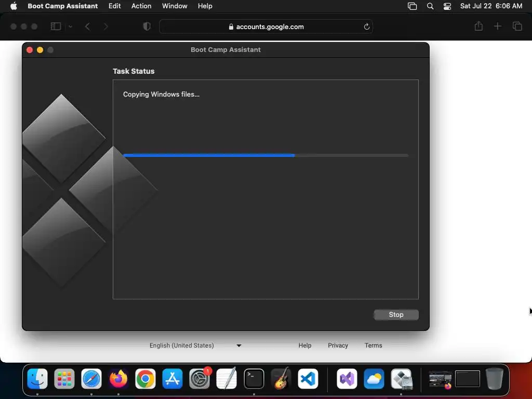Go back in Safari
The height and width of the screenshot is (399, 532).
pos(87,26)
